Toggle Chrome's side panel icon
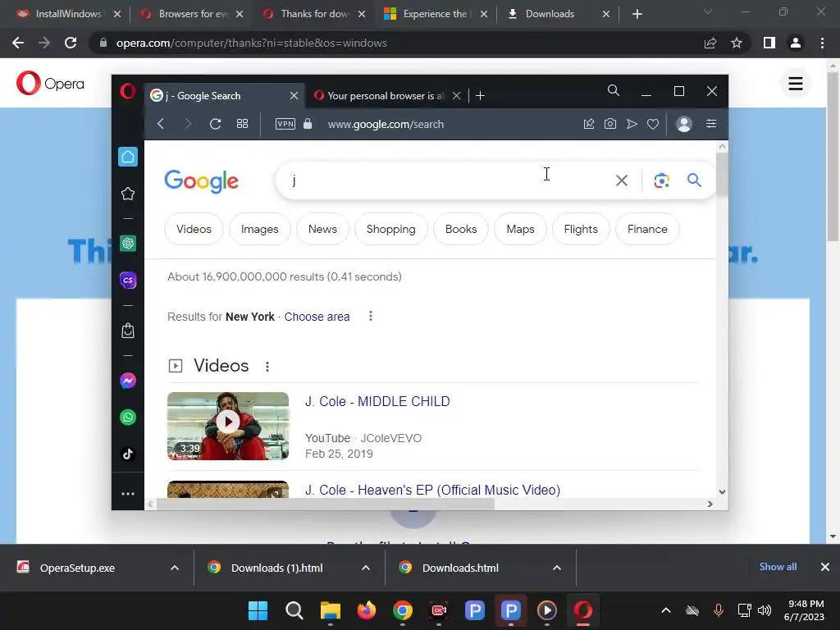 click(769, 43)
